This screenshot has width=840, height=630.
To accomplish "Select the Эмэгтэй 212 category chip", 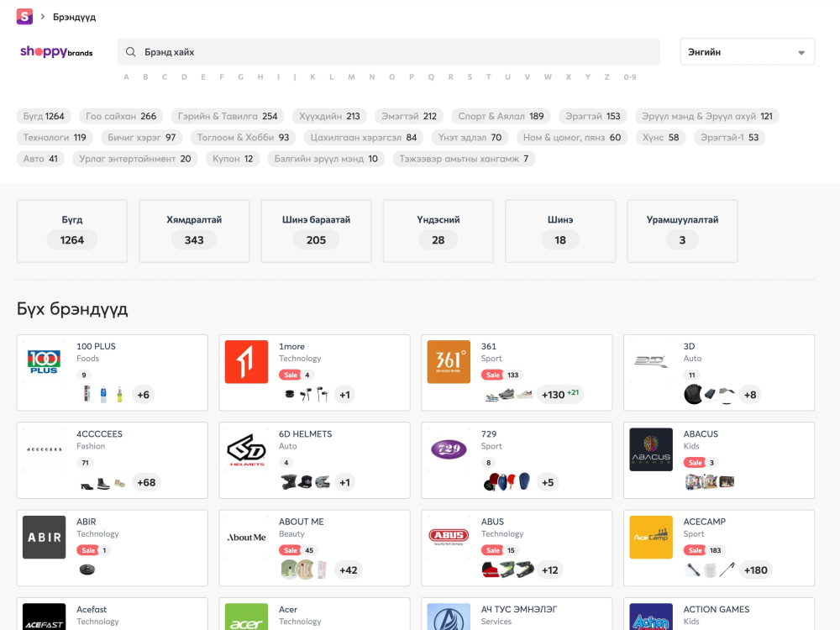I will coord(409,116).
